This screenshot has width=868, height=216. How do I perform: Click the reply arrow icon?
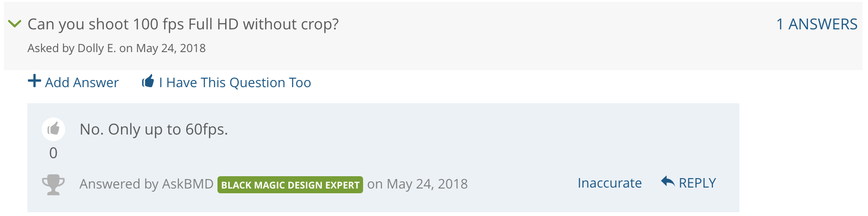[x=668, y=181]
